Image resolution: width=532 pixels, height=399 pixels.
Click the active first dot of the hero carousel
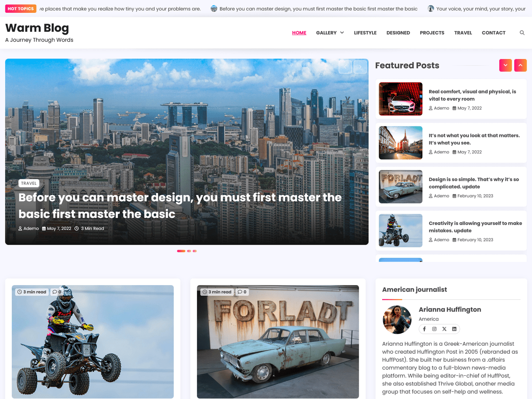(180, 251)
